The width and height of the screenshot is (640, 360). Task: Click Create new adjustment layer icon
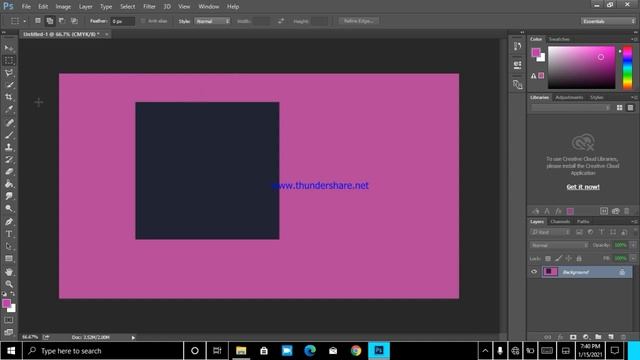click(586, 337)
